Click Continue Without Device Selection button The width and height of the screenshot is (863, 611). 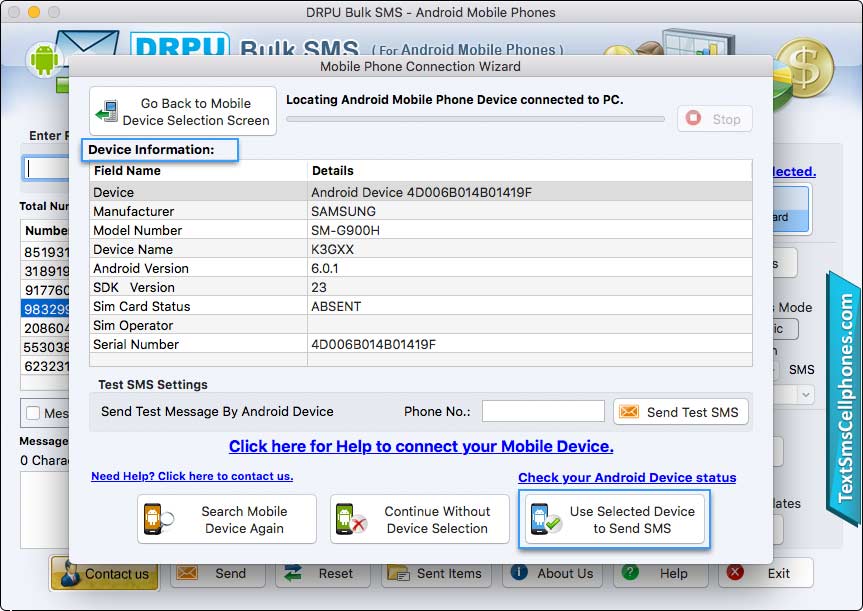coord(419,519)
